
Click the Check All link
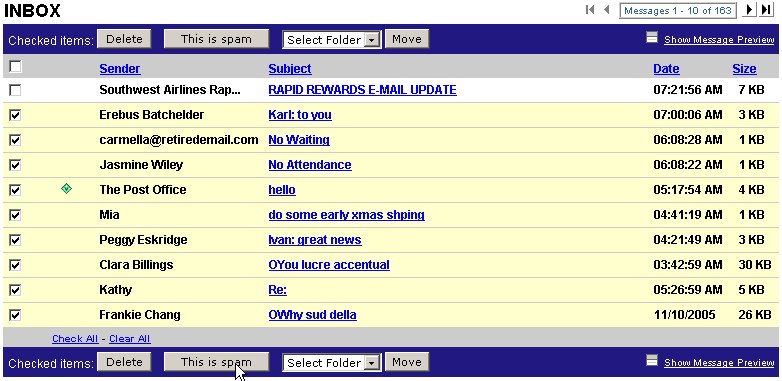(x=75, y=339)
